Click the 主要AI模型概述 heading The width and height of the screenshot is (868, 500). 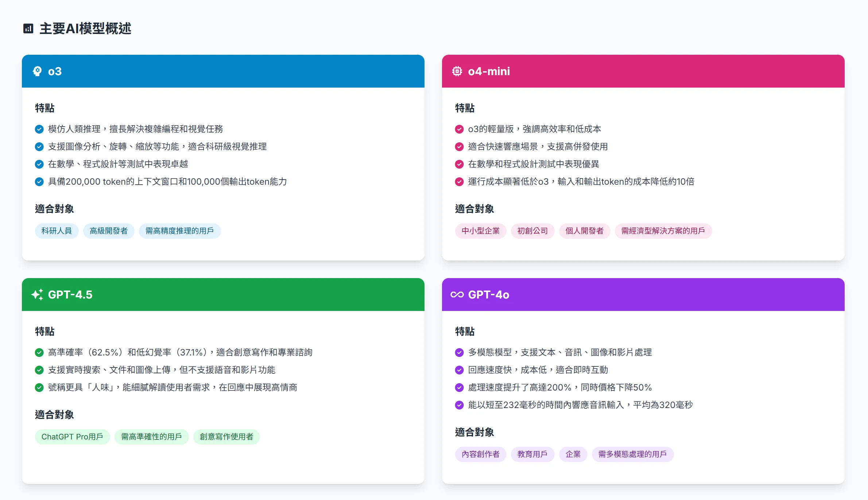tap(85, 28)
